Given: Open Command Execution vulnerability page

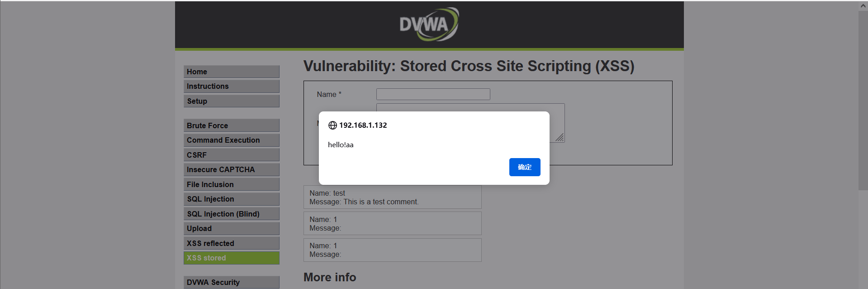Looking at the screenshot, I should [x=232, y=140].
